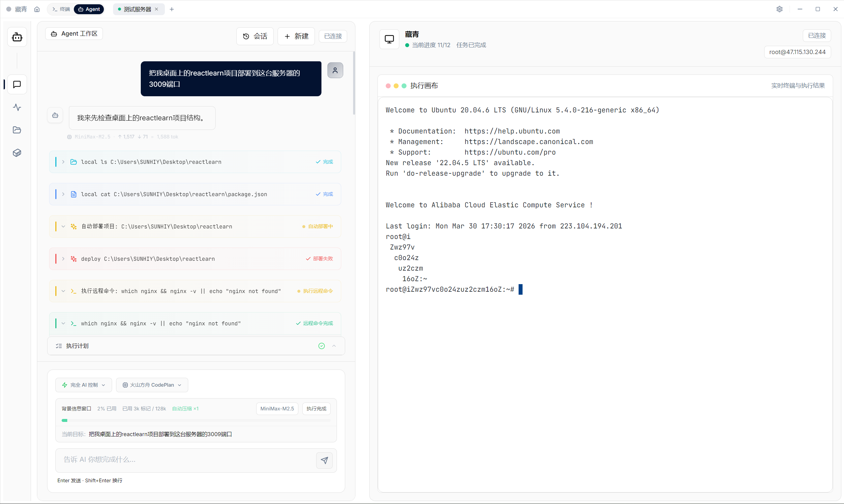844x504 pixels.
Task: Open settings via the gear icon
Action: click(x=779, y=9)
